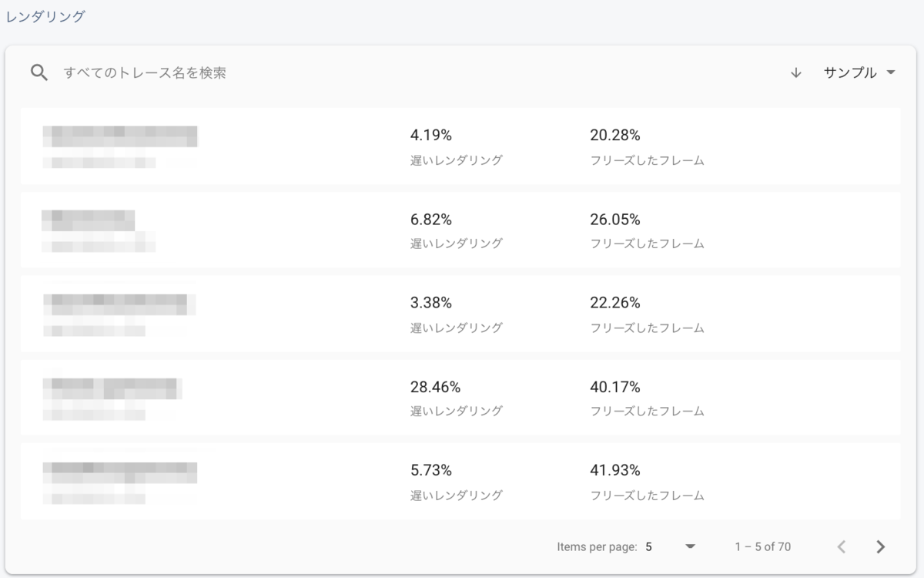This screenshot has width=924, height=578.
Task: Click the 41.93% frozen frames value
Action: (x=615, y=470)
